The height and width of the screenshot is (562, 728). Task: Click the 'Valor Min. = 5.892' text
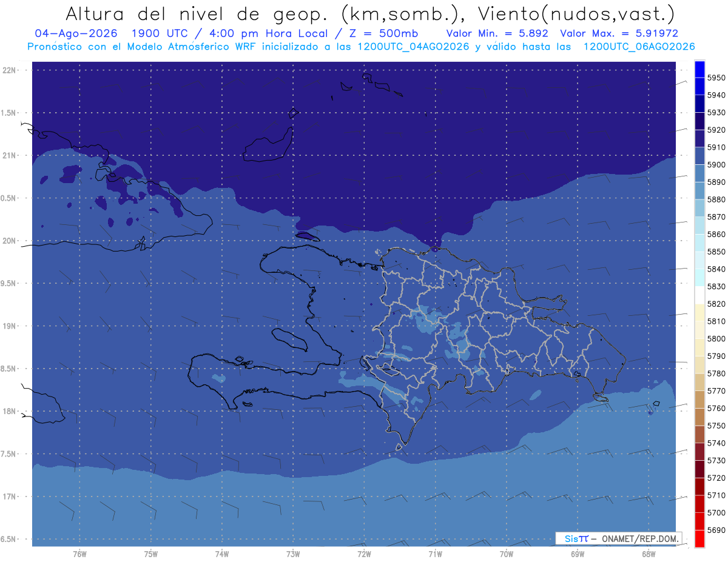click(497, 33)
